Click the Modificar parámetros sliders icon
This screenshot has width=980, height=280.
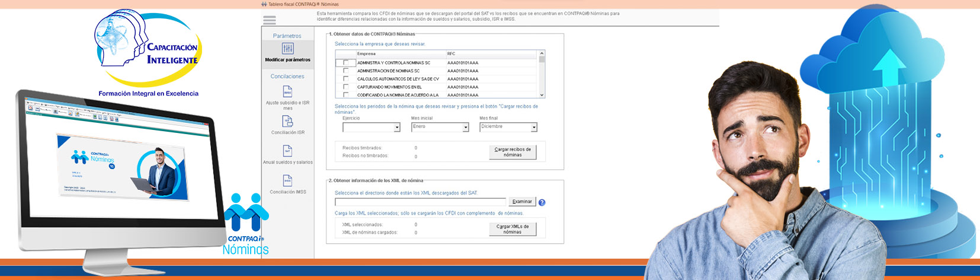pyautogui.click(x=287, y=49)
